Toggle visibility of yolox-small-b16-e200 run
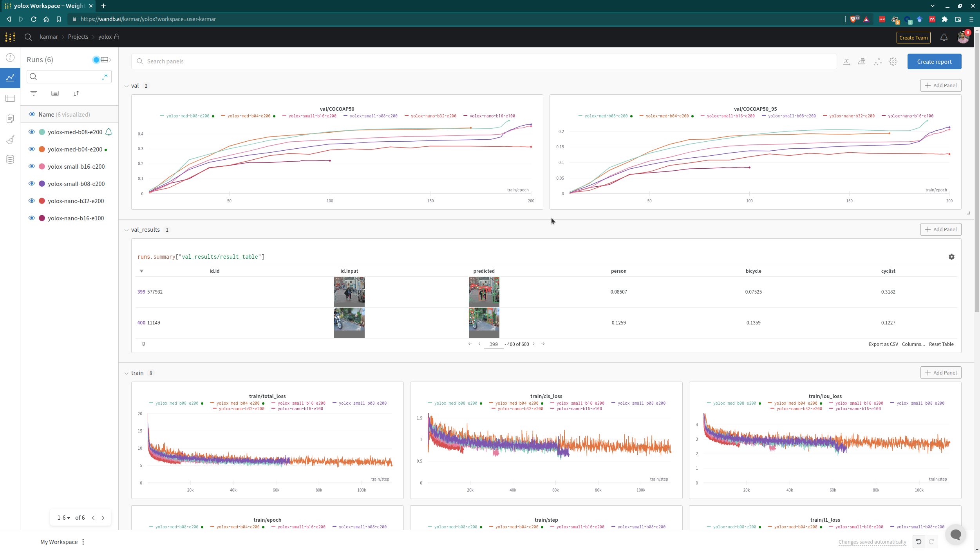 [32, 166]
